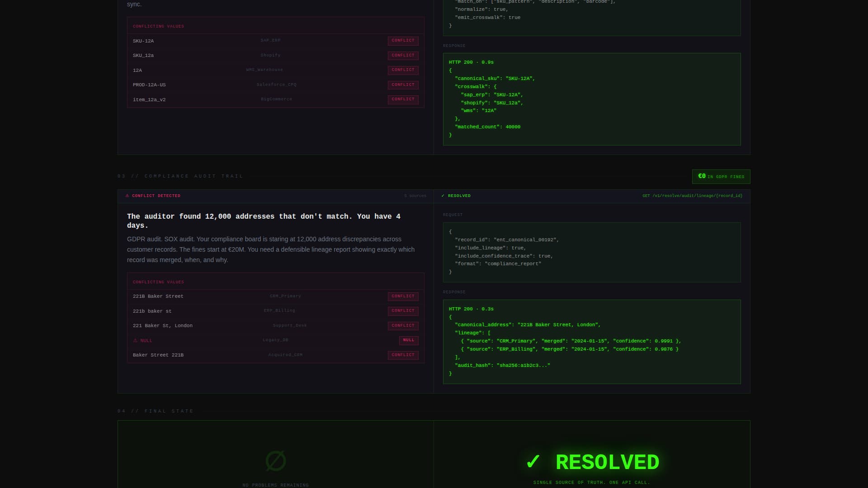Click the warning icon next to NULL value
The height and width of the screenshot is (488, 868).
(x=135, y=340)
